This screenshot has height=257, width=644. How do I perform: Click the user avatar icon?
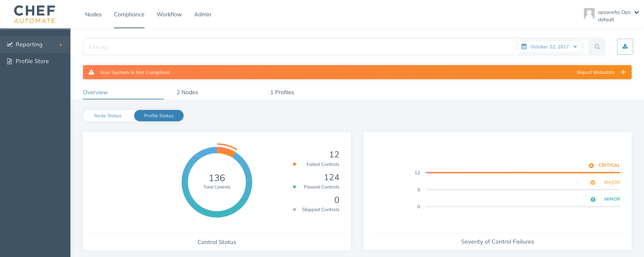tap(589, 14)
